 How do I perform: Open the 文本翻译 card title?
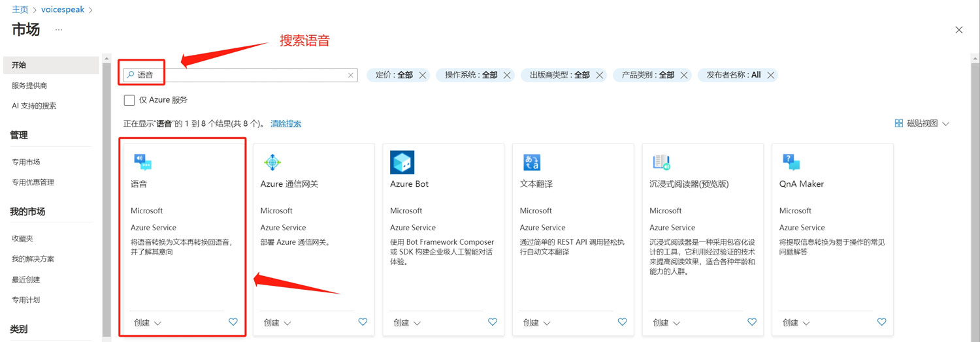pyautogui.click(x=536, y=184)
